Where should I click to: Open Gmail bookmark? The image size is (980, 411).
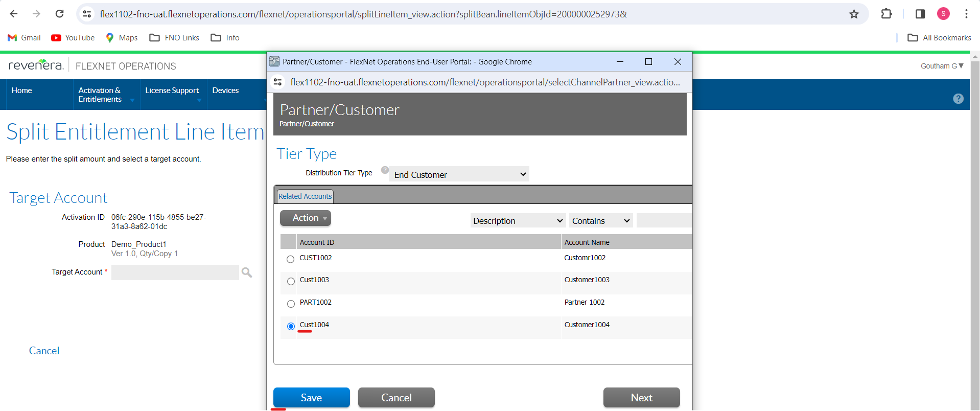pos(24,38)
